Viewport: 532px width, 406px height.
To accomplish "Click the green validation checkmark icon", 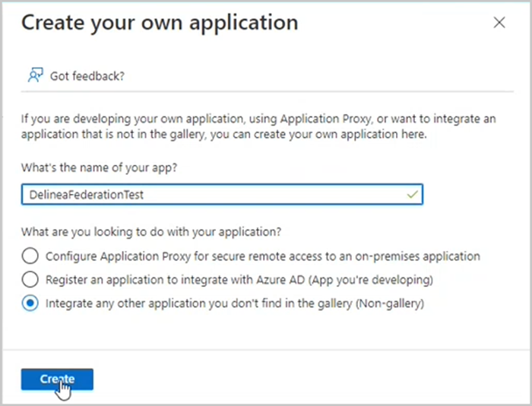I will [x=412, y=195].
